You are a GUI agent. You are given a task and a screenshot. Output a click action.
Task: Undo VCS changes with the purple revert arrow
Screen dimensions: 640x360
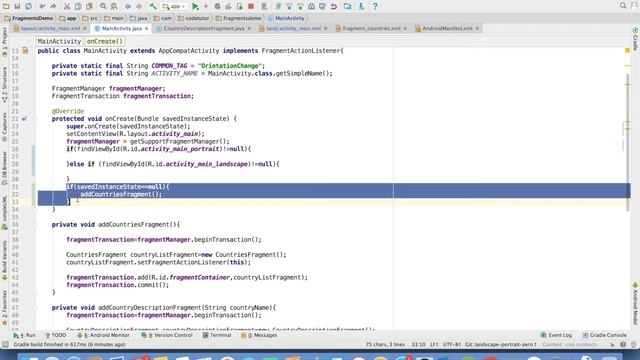334,6
